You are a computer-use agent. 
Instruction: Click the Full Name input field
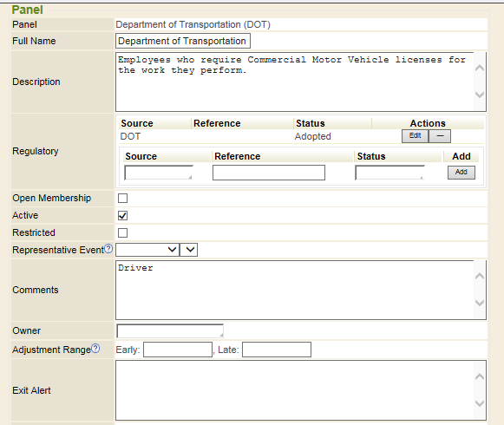click(183, 41)
